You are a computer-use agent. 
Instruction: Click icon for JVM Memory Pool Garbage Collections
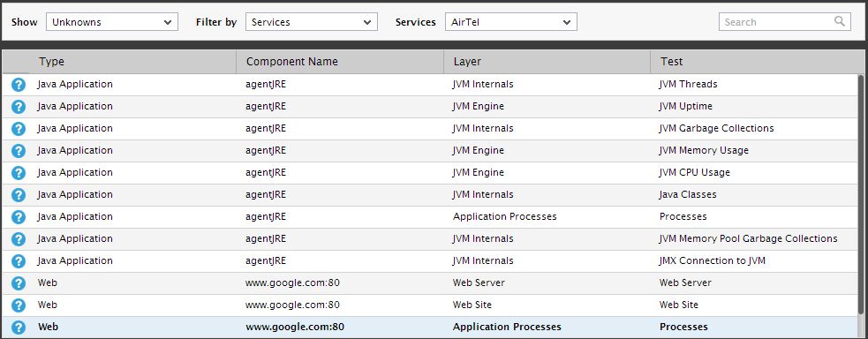click(x=19, y=239)
